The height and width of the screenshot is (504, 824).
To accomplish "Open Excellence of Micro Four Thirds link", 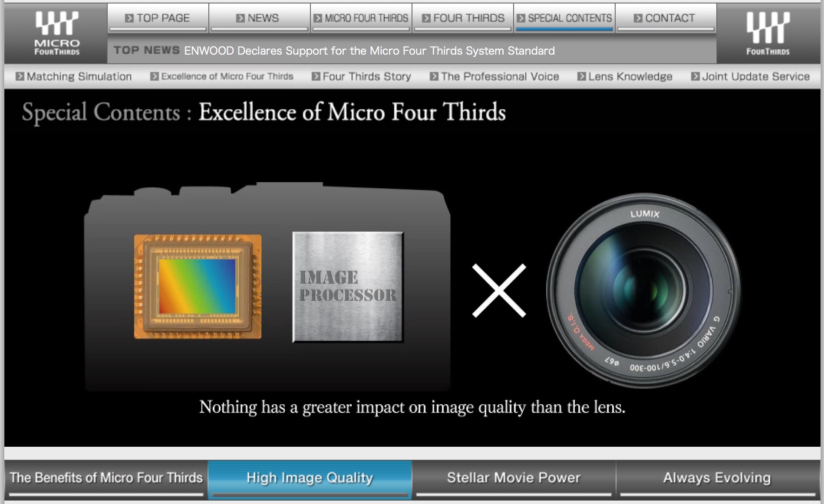I will click(x=222, y=77).
